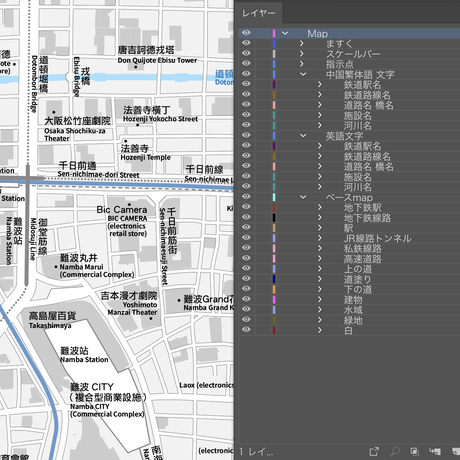Select the 水域 sublayer name
Image resolution: width=460 pixels, height=460 pixels.
353,310
